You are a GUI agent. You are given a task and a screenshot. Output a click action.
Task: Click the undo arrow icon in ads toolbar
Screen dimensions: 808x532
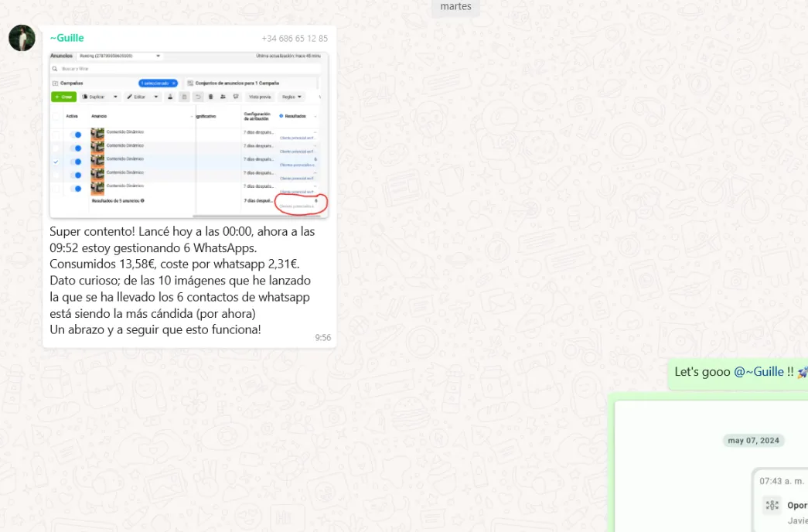[x=198, y=97]
